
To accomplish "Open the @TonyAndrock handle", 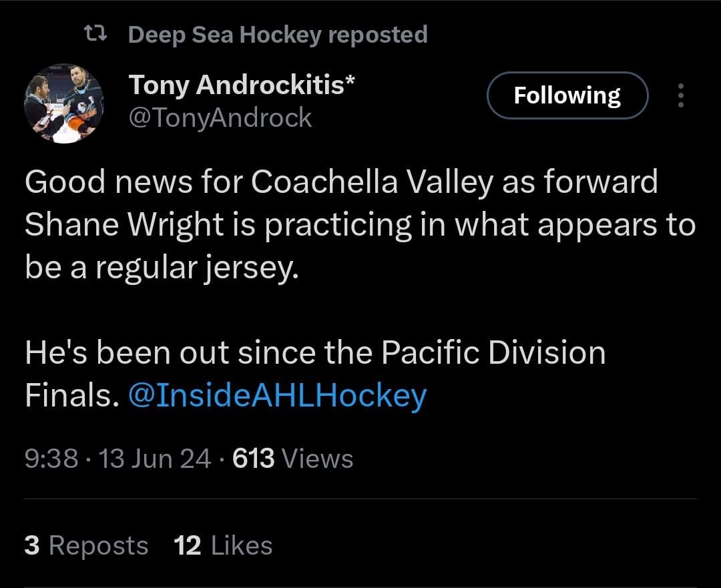I will [220, 117].
